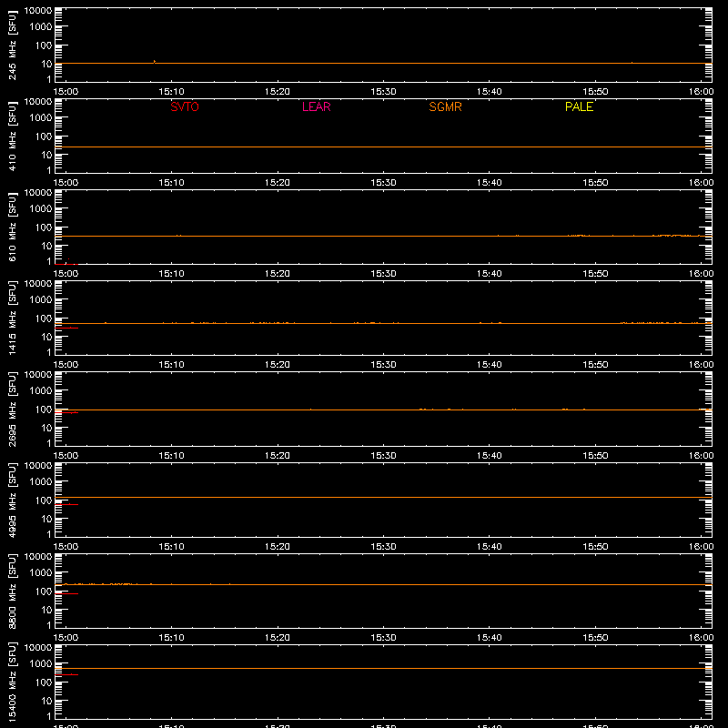Screen dimensions: 728x728
Task: Click the 15:10 time label under 1415 MHz panel
Action: point(171,365)
